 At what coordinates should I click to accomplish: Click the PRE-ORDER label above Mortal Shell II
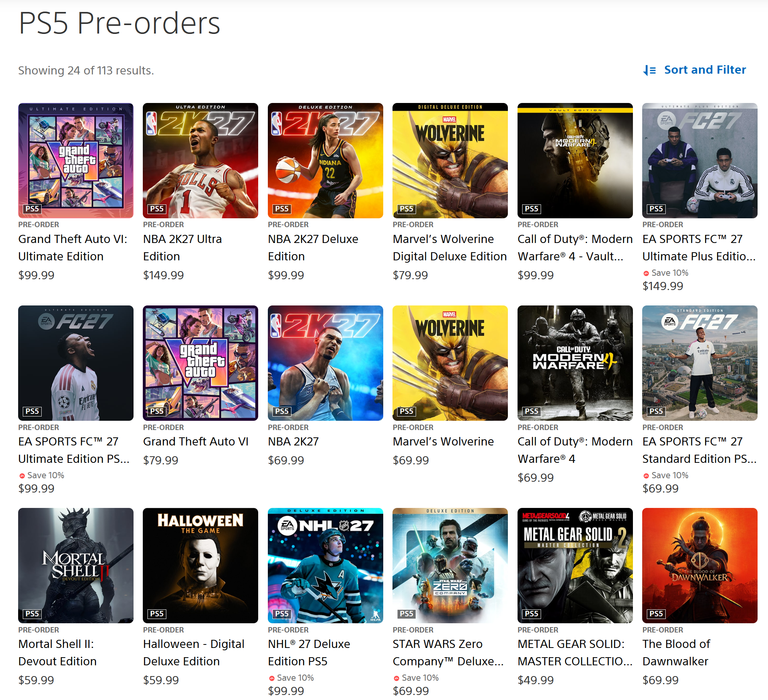pyautogui.click(x=39, y=630)
